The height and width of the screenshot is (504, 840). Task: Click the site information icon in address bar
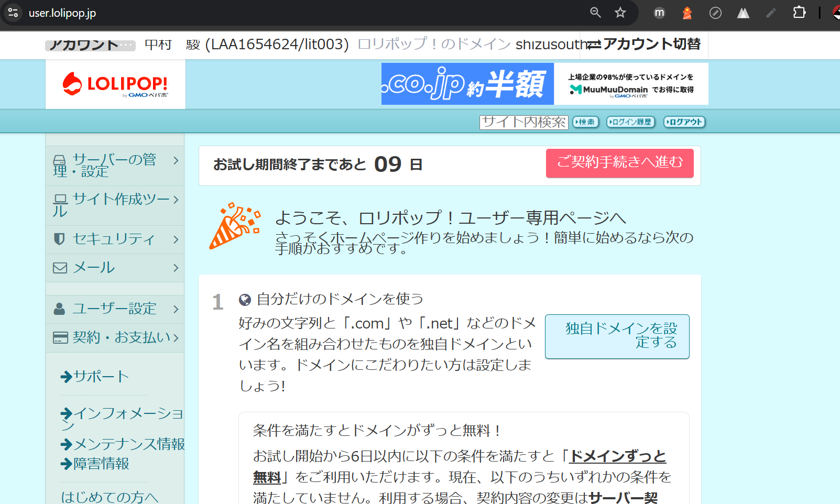coord(13,13)
